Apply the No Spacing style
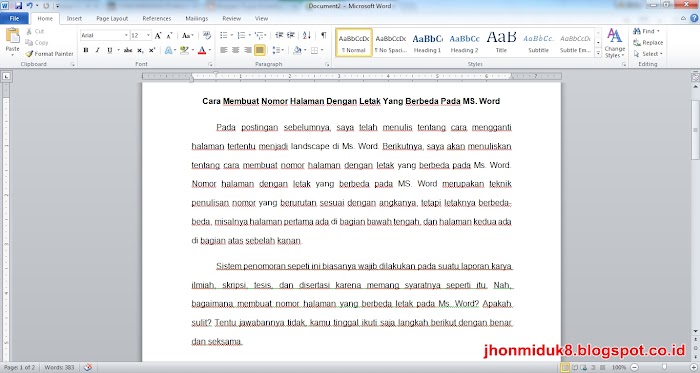The height and width of the screenshot is (373, 700). click(391, 43)
